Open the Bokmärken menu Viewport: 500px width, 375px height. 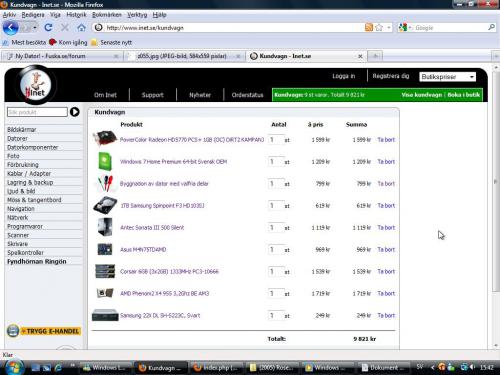coord(107,15)
